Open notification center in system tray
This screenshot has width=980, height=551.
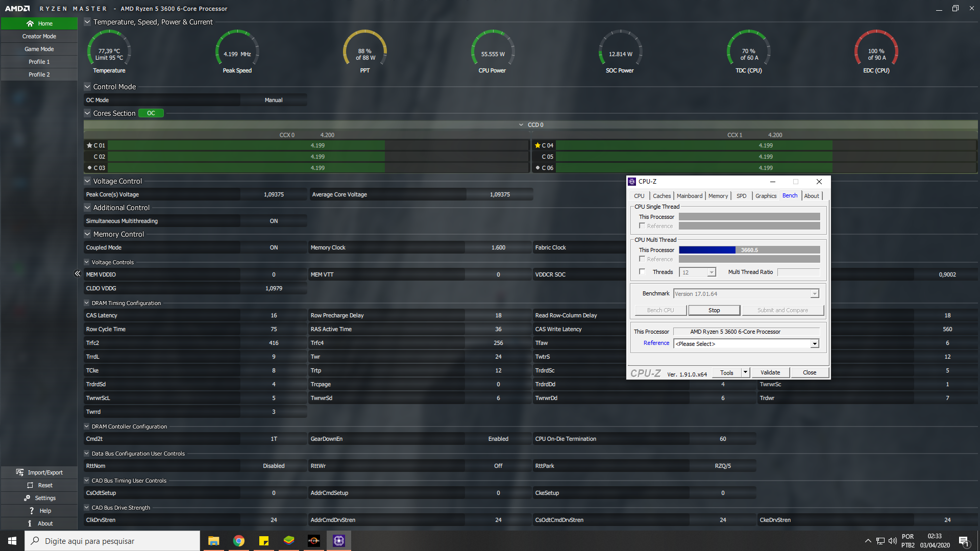click(x=964, y=541)
